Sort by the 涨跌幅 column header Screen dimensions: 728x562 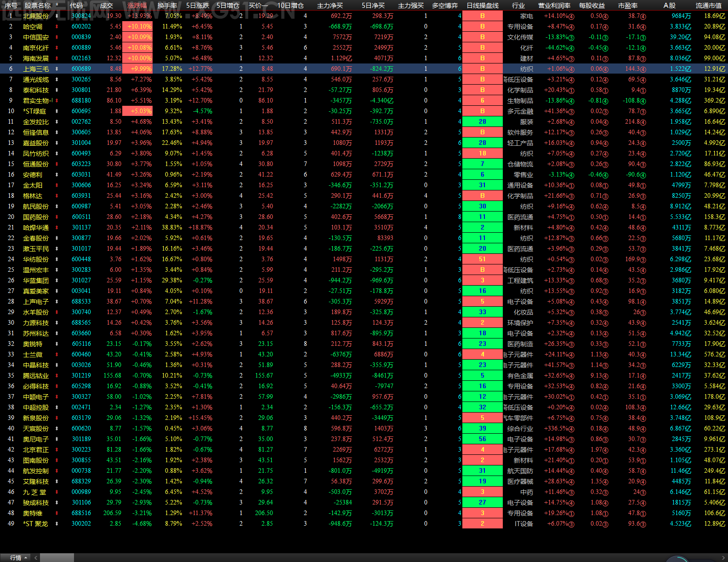point(137,6)
